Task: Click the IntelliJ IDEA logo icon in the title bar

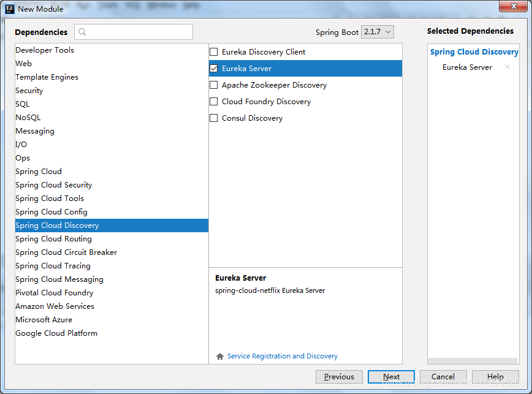Action: coord(10,9)
